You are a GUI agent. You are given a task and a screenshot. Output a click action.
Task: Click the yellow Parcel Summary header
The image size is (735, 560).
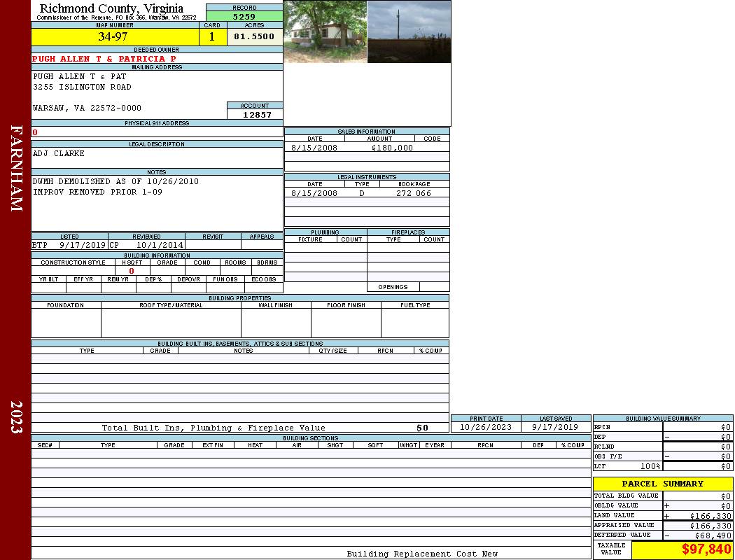click(662, 484)
